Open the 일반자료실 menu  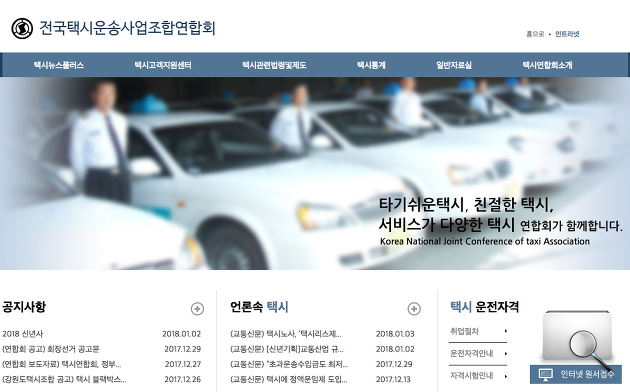click(x=454, y=65)
